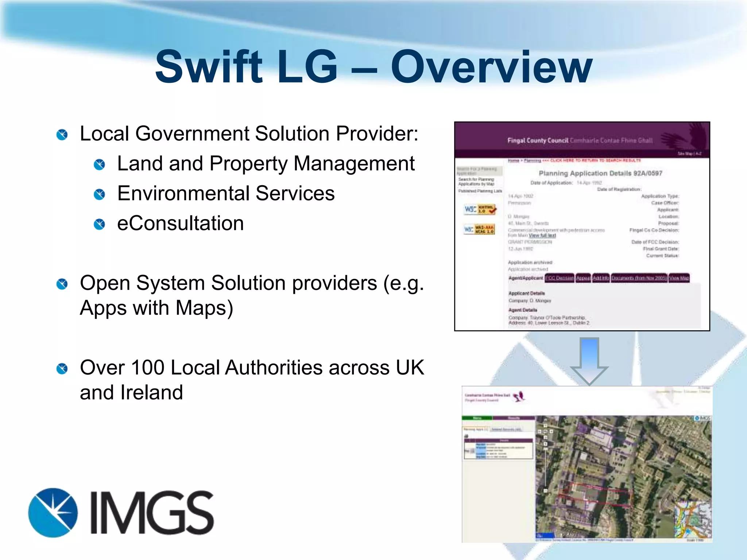This screenshot has height=560, width=747.
Task: Open the View Map tab
Action: coord(679,278)
